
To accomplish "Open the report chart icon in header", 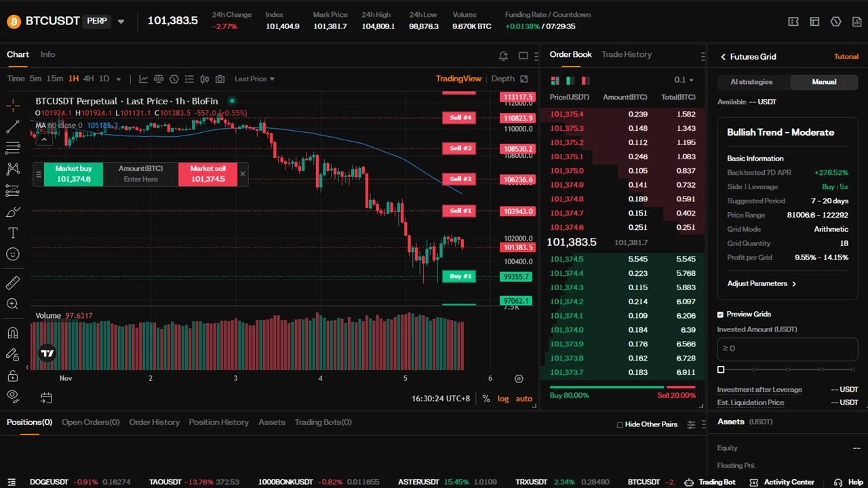I will tap(856, 22).
